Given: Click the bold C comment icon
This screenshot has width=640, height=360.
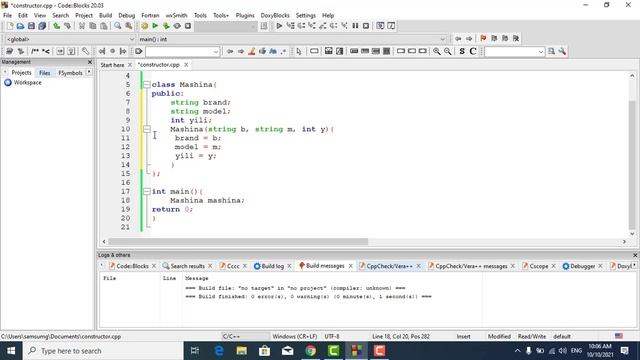Looking at the screenshot, I should click(x=473, y=51).
